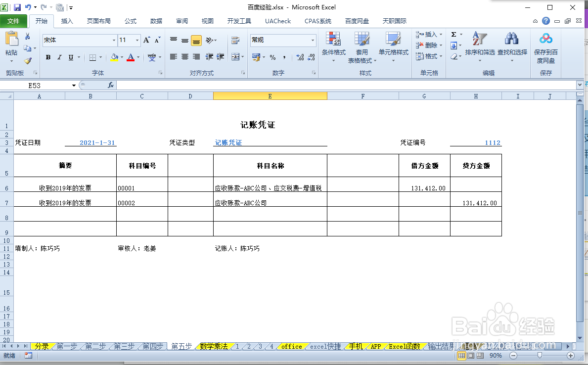This screenshot has height=365, width=588.
Task: Apply percent style with the % icon
Action: (x=272, y=57)
